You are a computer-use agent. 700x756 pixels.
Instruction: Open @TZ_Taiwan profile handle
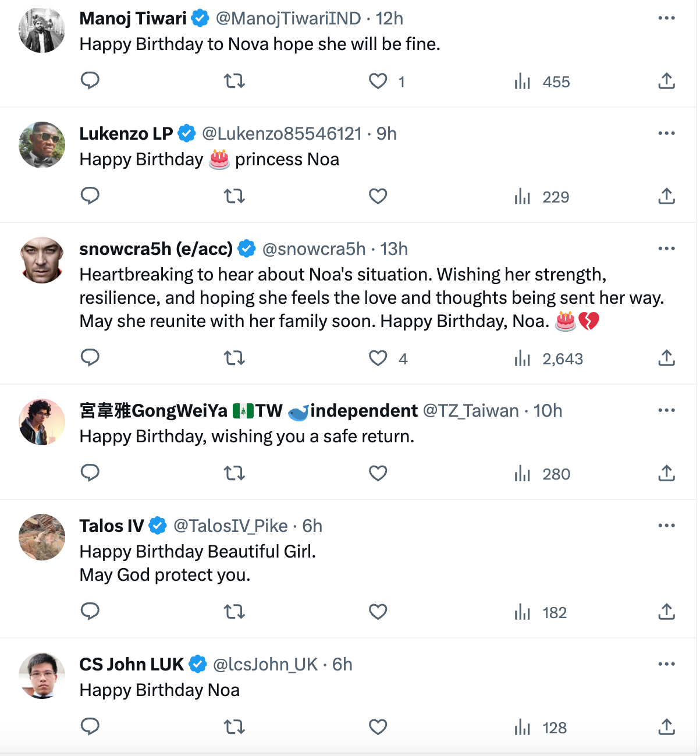pos(471,411)
